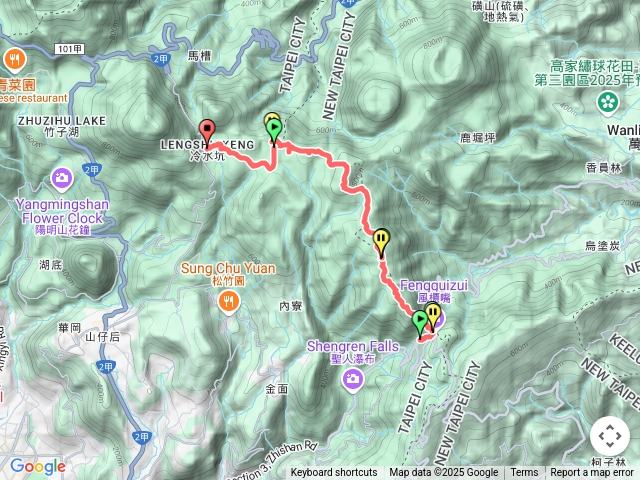The image size is (640, 480).
Task: Open the Terms link
Action: click(524, 473)
